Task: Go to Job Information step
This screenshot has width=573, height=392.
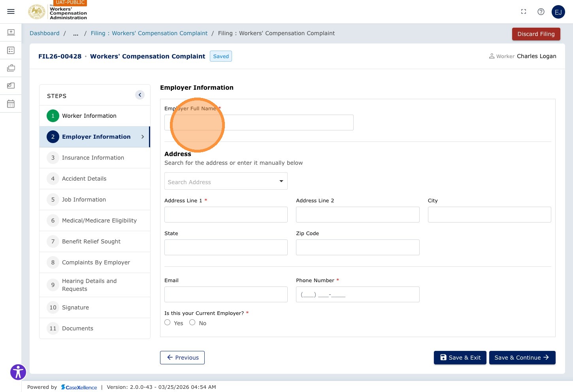Action: point(95,200)
